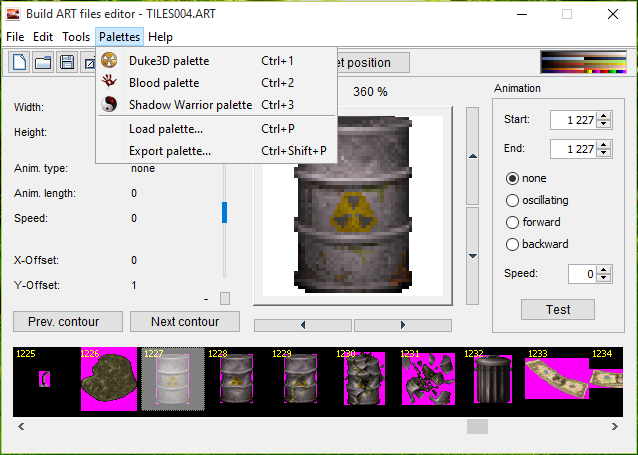Viewport: 638px width, 455px height.
Task: Shift tile right with arrow button
Action: [x=403, y=325]
